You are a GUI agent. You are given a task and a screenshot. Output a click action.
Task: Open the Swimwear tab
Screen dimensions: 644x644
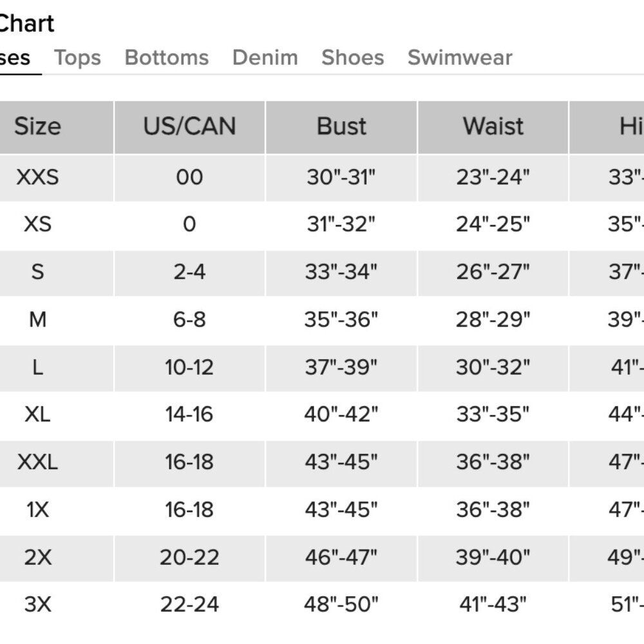click(460, 57)
